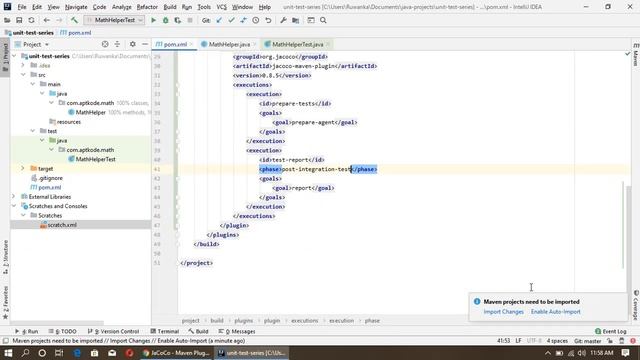The width and height of the screenshot is (640, 360).
Task: Open the Navigate menu
Action: click(76, 7)
